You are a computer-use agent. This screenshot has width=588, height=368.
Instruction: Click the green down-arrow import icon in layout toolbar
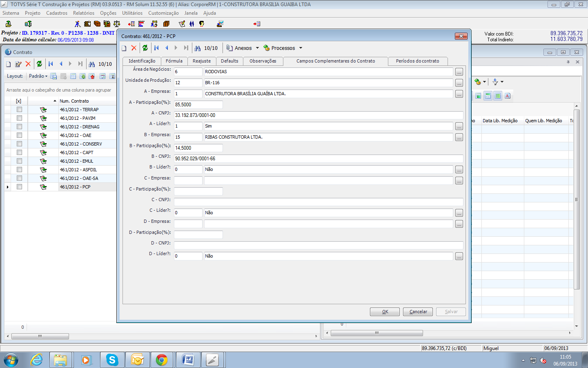82,76
